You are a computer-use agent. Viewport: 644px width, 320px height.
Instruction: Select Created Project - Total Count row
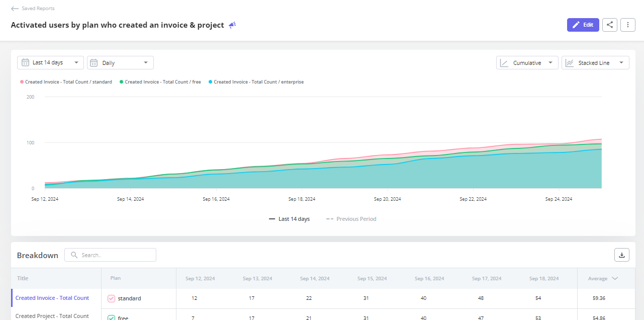(52, 316)
